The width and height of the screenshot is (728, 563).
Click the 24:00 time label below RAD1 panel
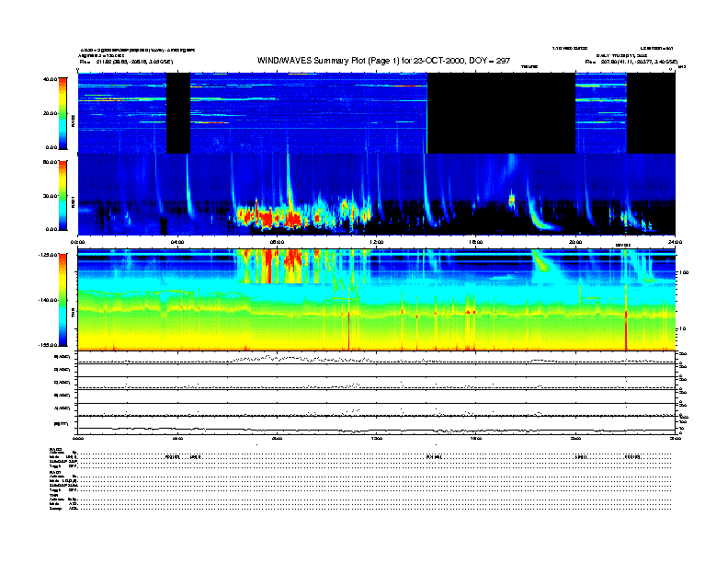pos(675,242)
